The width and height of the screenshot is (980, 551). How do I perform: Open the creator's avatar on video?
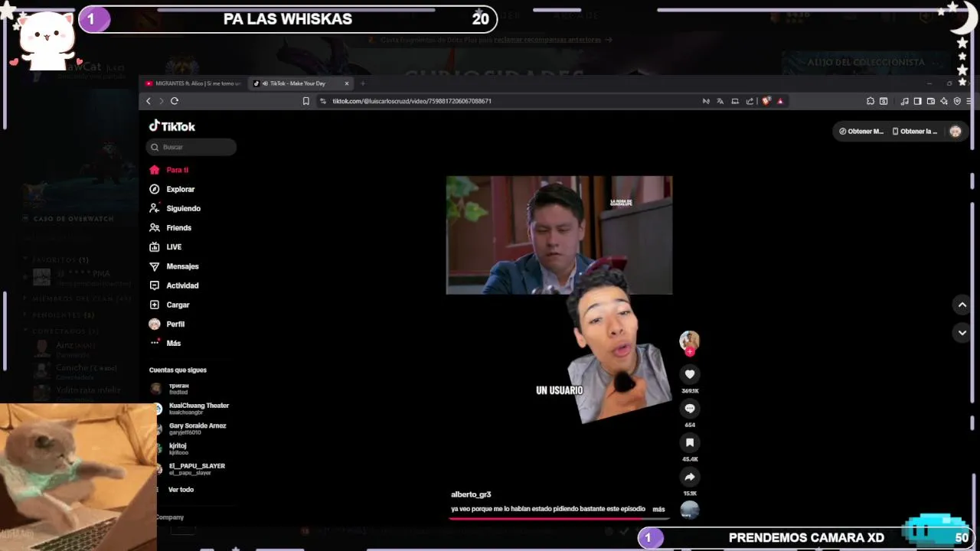(689, 341)
